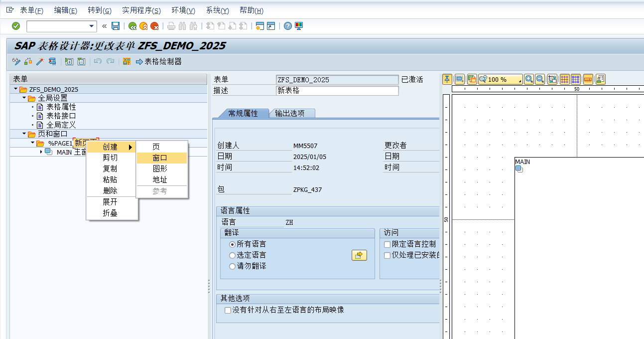Click the zoom out magnifier icon
This screenshot has height=339, width=644.
coord(540,79)
